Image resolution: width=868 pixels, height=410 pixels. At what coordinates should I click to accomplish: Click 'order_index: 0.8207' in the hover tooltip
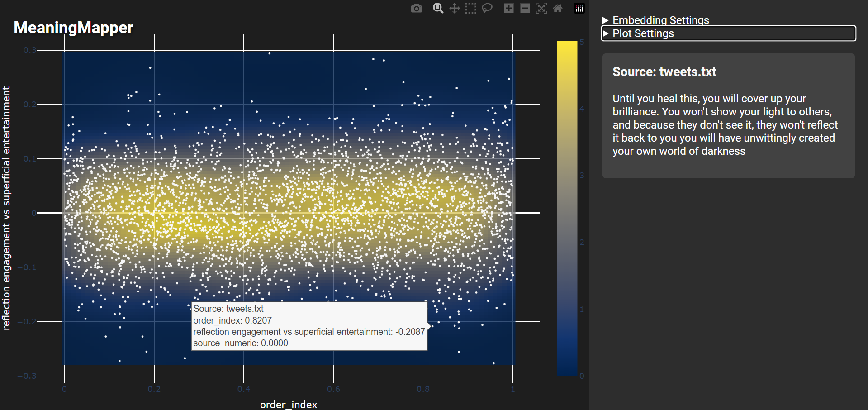(232, 320)
